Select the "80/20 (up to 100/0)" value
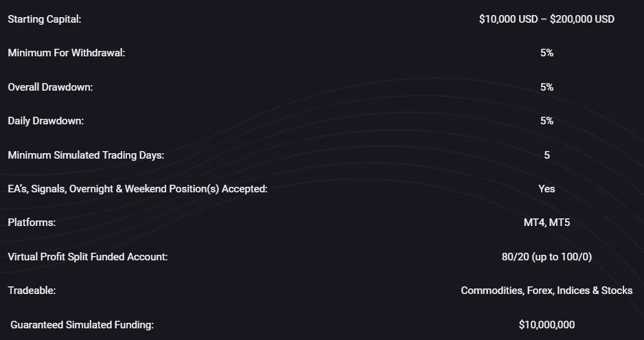 tap(547, 257)
